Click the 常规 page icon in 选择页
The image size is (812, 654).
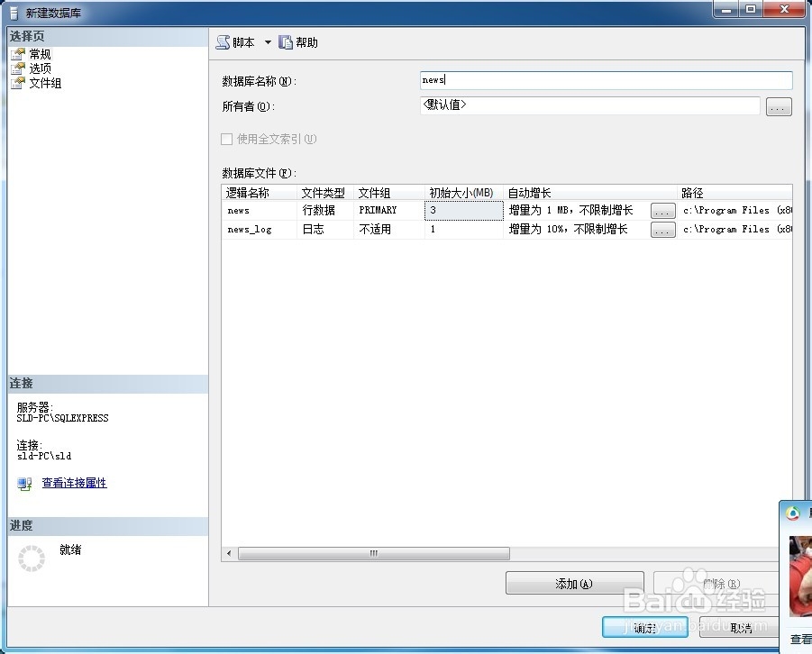[x=17, y=53]
